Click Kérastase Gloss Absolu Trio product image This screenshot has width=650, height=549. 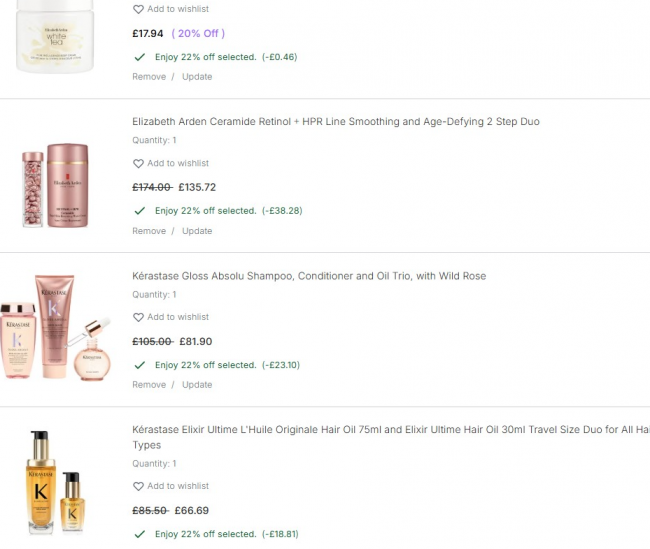coord(56,327)
